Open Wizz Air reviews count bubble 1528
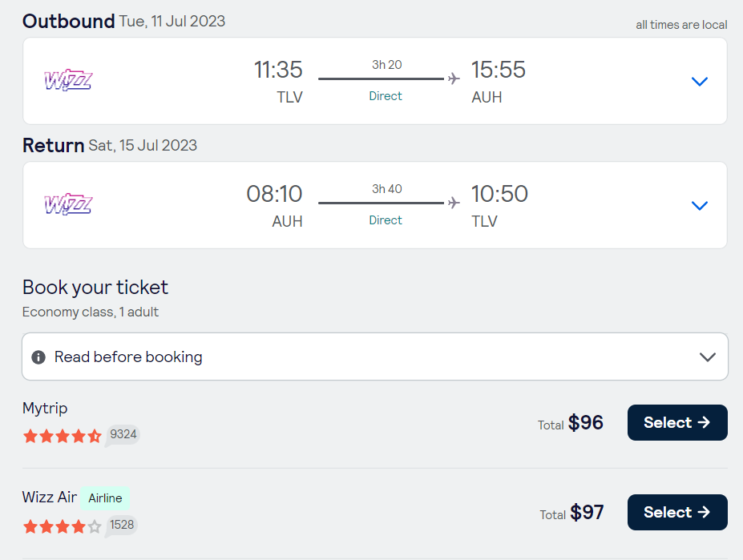The image size is (743, 560). point(123,525)
